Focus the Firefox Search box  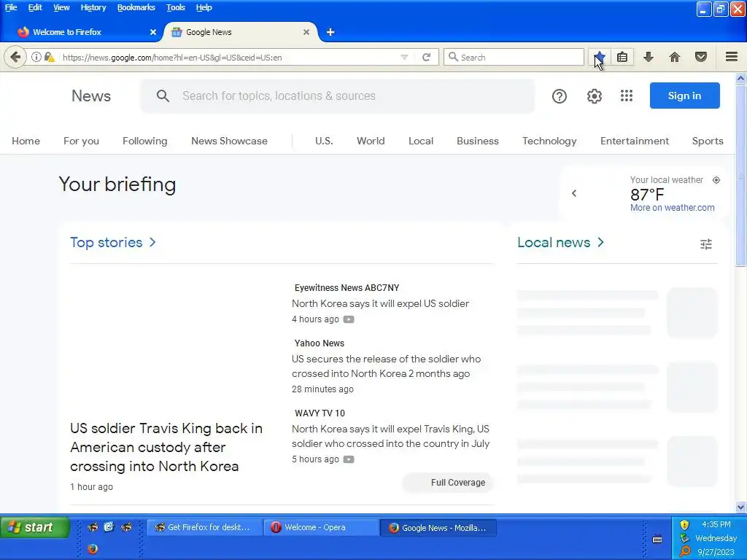pyautogui.click(x=514, y=57)
